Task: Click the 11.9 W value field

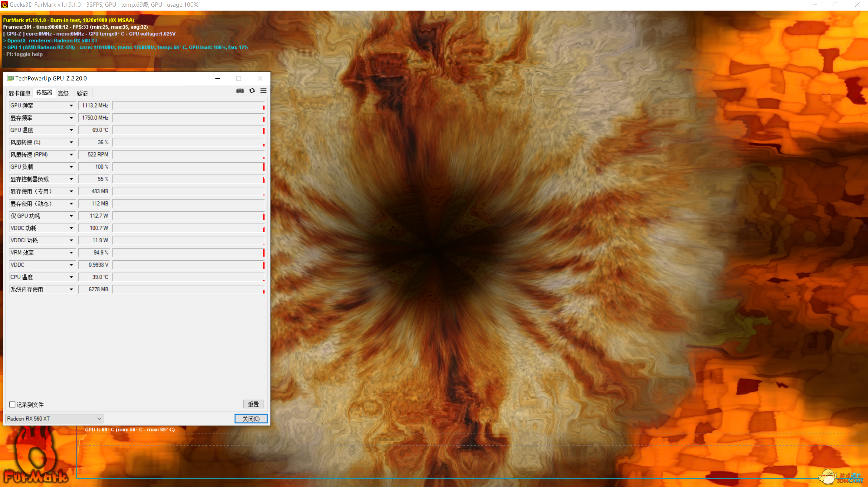Action: 94,240
